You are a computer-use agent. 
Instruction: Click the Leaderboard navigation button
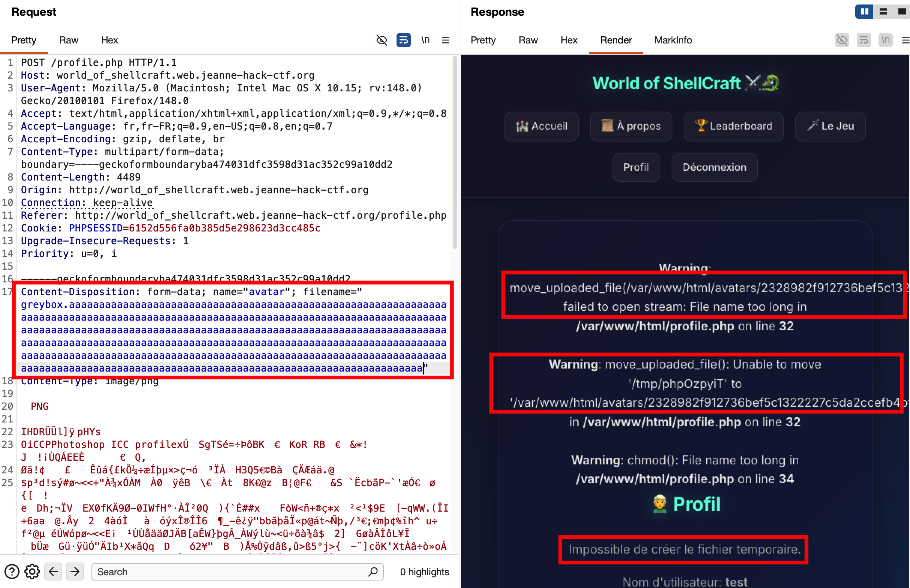[x=733, y=126]
